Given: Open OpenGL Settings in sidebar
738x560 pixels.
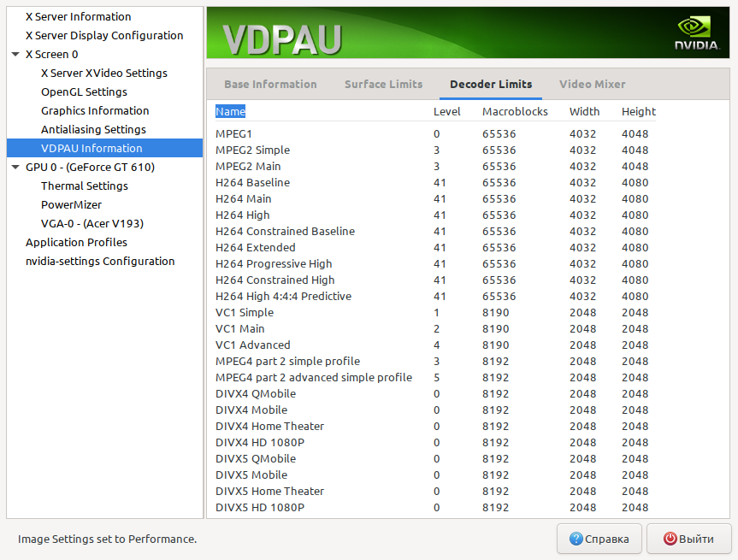Looking at the screenshot, I should pos(84,91).
